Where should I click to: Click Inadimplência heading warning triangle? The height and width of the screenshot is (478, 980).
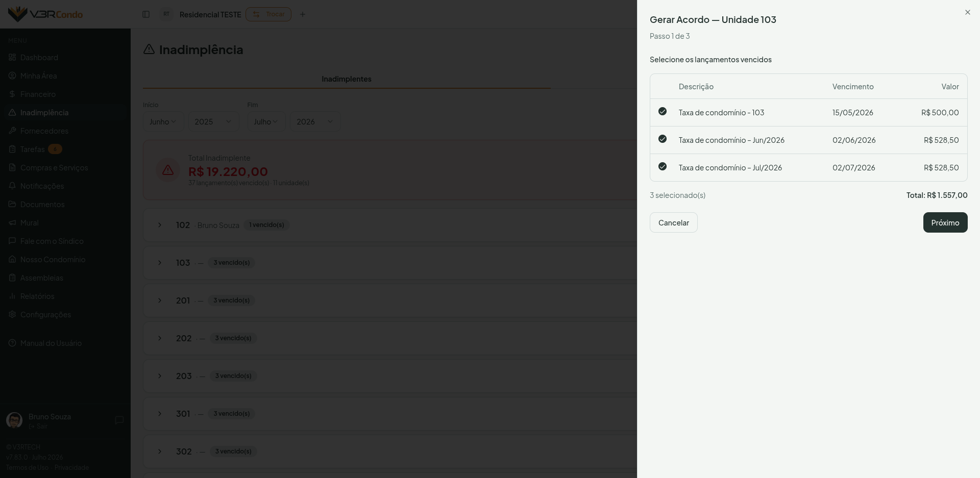coord(149,49)
